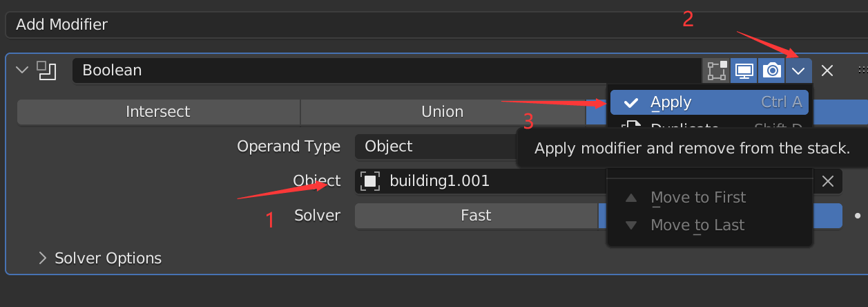This screenshot has height=307, width=868.
Task: Set Boolean operation to Intersect
Action: pyautogui.click(x=158, y=112)
